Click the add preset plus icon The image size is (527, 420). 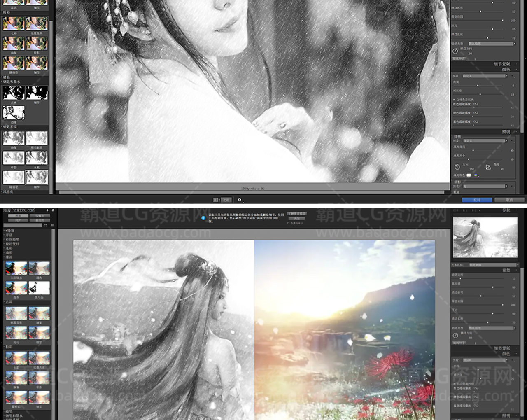click(47, 210)
